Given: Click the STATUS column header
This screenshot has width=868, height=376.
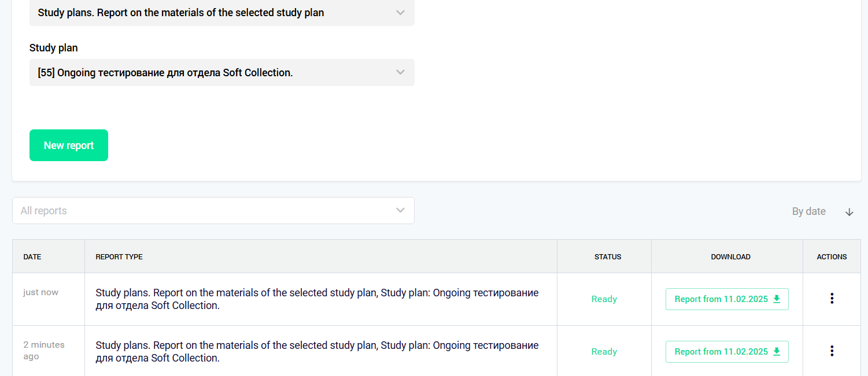Looking at the screenshot, I should [x=607, y=257].
